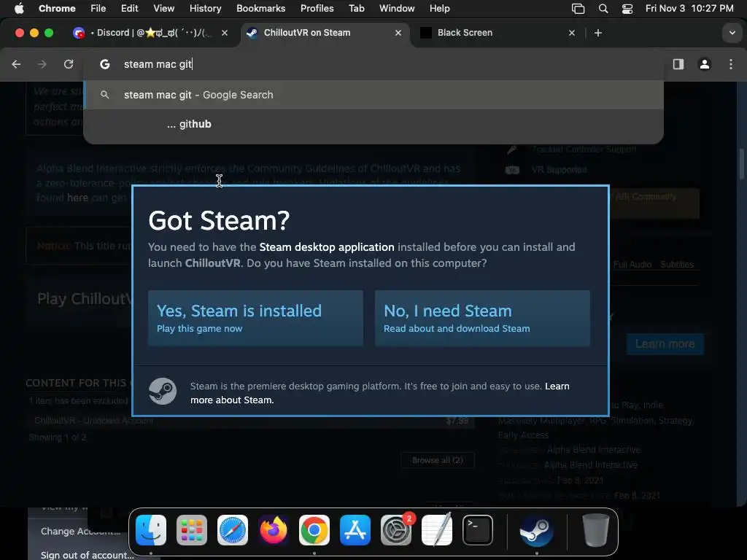
Task: Launch Safari from the dock
Action: click(233, 530)
